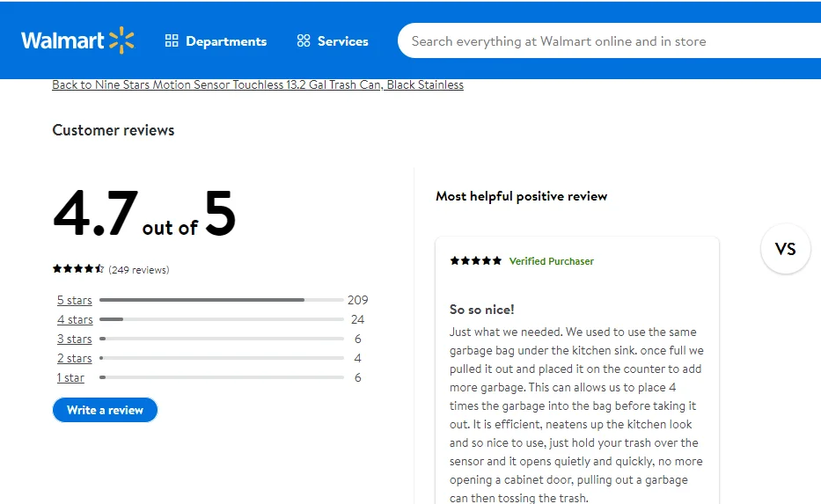Click the VS comparison circle
The width and height of the screenshot is (821, 504).
coord(785,249)
